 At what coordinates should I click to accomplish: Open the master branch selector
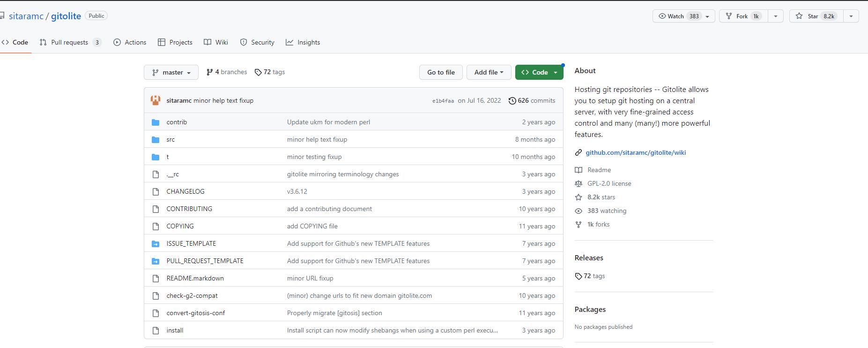(171, 72)
